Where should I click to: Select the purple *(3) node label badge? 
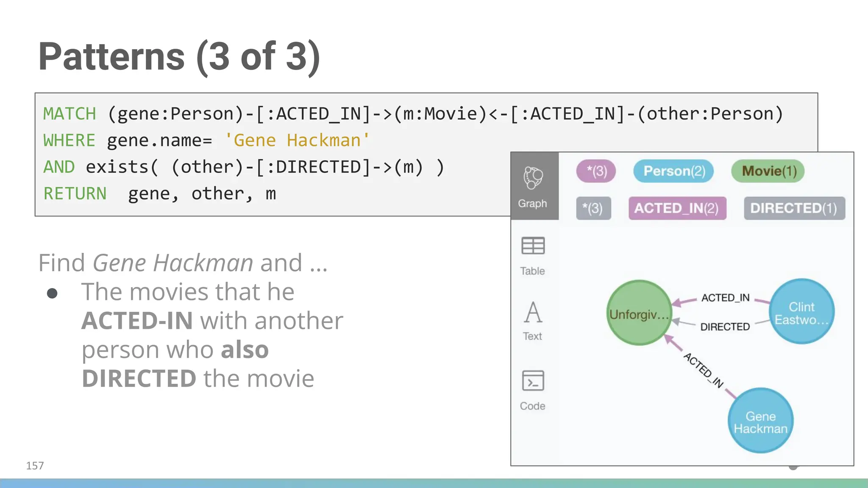point(596,171)
